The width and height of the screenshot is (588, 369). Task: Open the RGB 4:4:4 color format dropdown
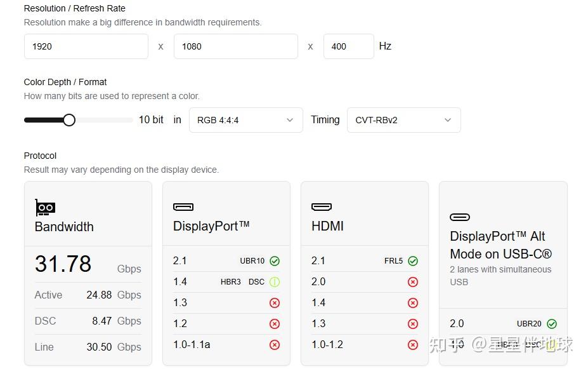coord(245,120)
